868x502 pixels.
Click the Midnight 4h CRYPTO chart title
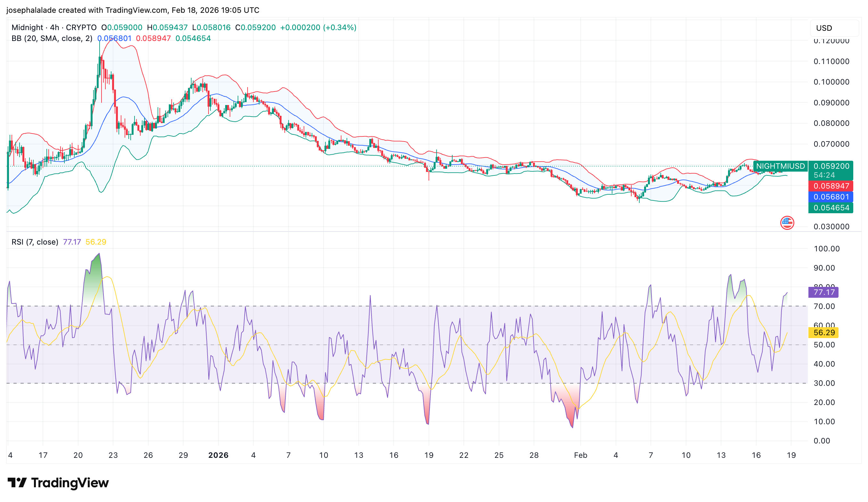(x=54, y=28)
